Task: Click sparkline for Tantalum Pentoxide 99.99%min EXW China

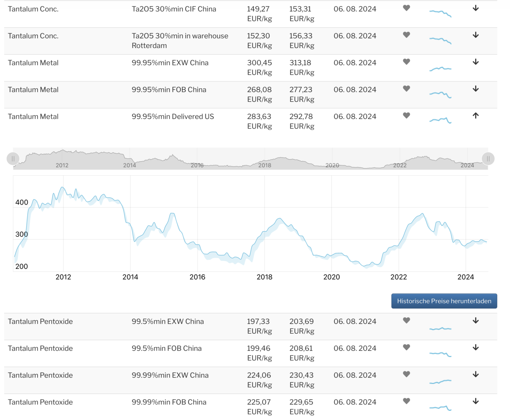Action: tap(440, 381)
